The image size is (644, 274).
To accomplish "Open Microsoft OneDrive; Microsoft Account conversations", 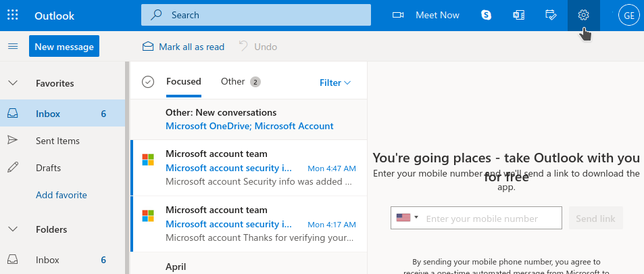I will tap(249, 126).
